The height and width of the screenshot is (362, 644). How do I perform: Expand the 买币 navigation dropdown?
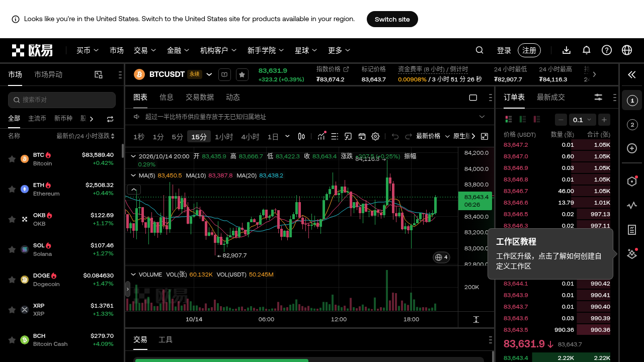click(88, 50)
